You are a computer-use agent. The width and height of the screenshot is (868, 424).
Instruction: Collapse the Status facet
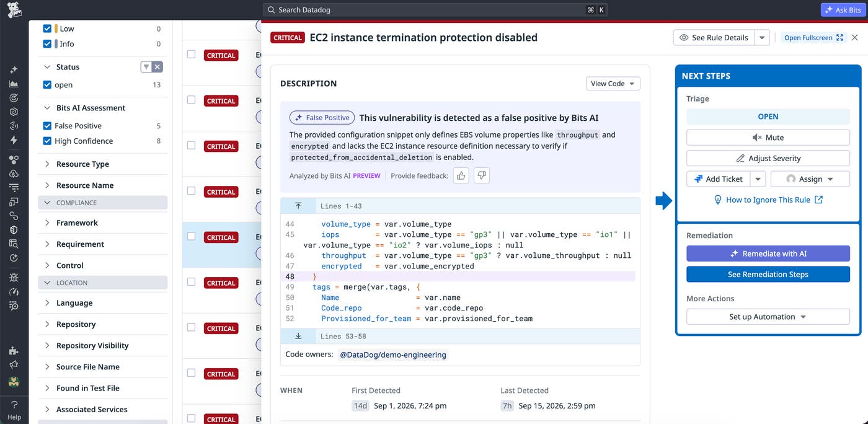(x=47, y=67)
